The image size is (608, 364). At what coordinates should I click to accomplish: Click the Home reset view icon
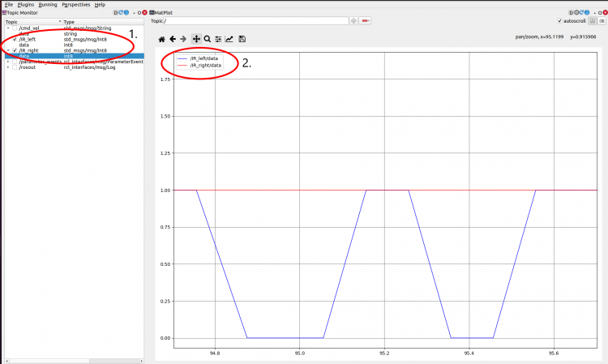(x=161, y=39)
